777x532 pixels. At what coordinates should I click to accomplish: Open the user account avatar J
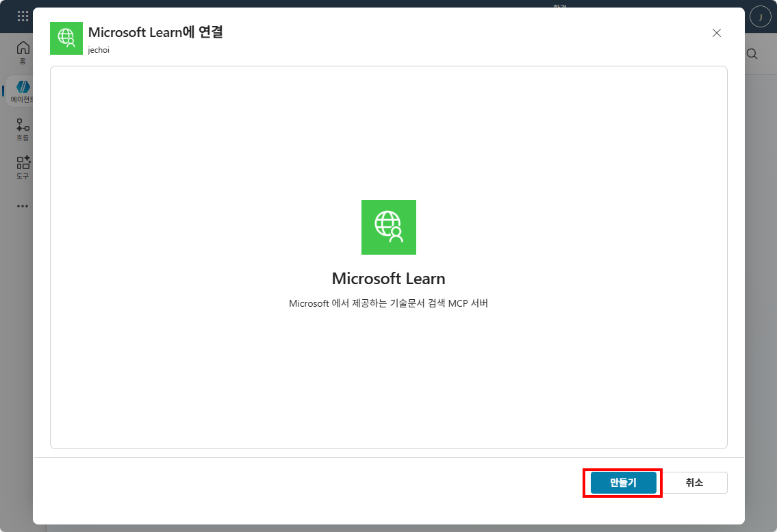coord(760,17)
